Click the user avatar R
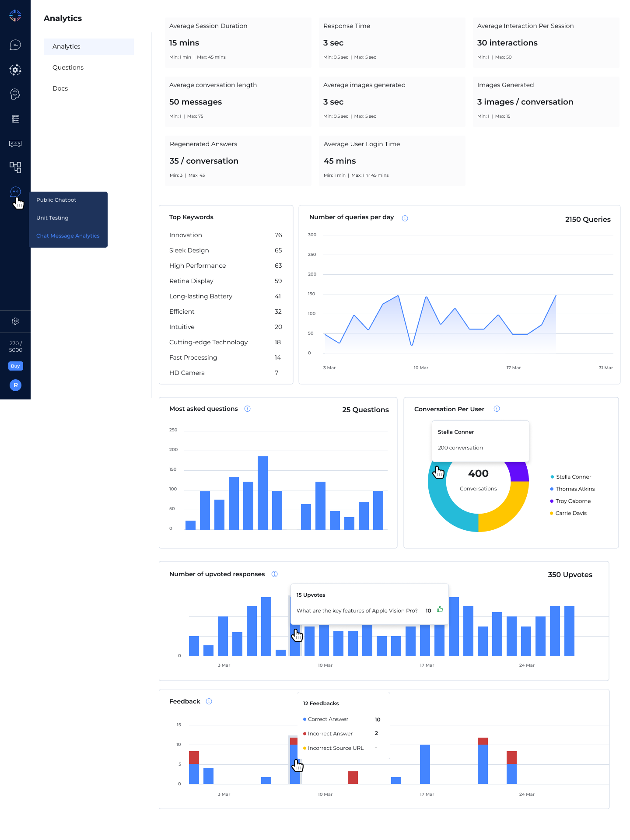Viewport: 630px width, 840px height. (15, 385)
